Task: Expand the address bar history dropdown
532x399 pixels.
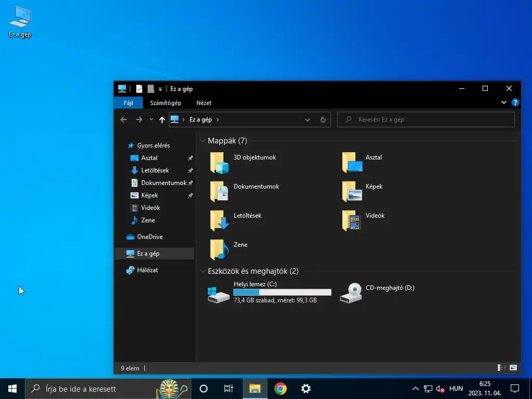Action: (308, 120)
